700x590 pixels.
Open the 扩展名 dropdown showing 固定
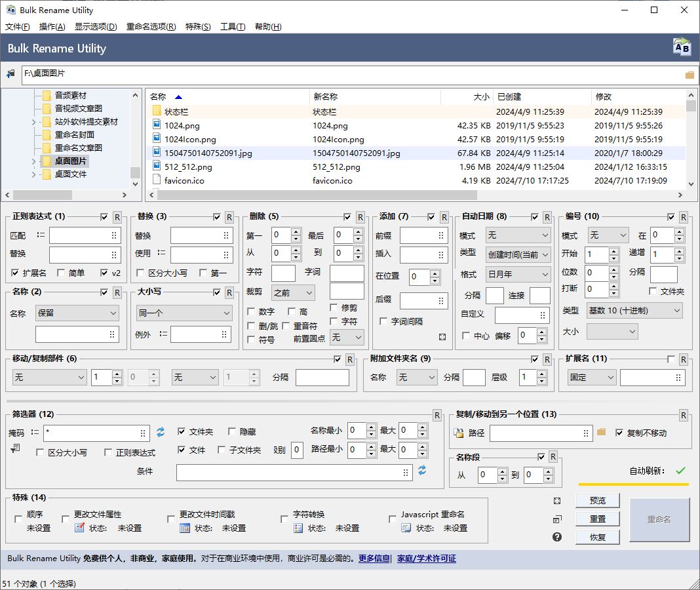591,378
